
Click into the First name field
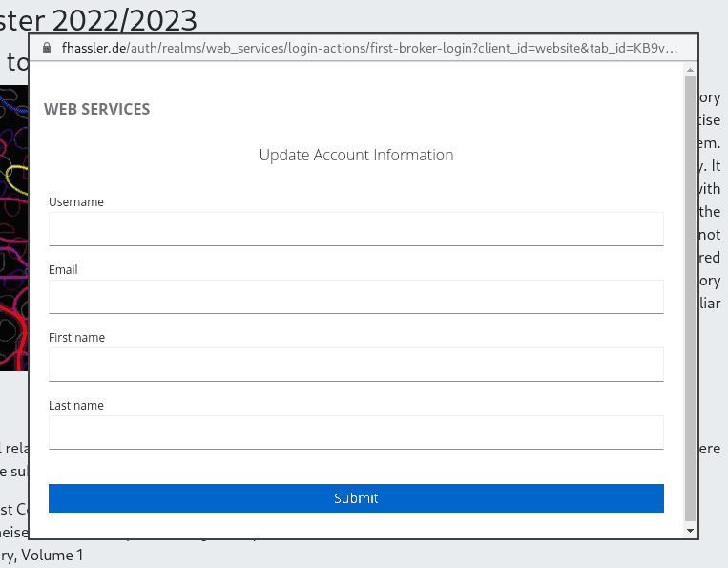pyautogui.click(x=356, y=365)
